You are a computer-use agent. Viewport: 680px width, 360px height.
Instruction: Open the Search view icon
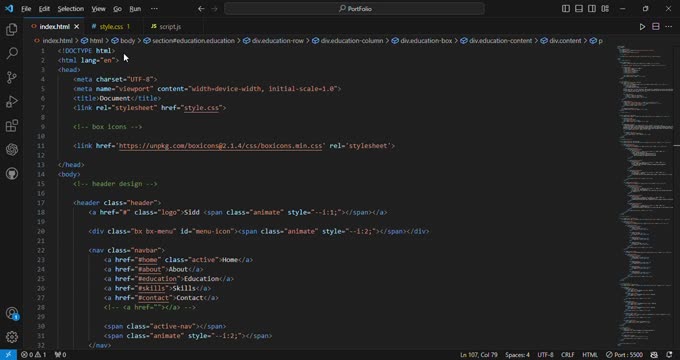pos(12,53)
